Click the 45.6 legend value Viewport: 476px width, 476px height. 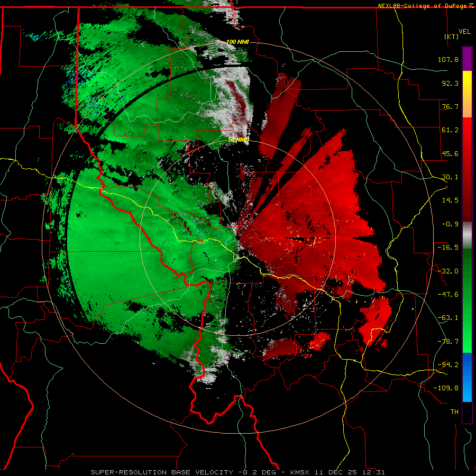click(x=450, y=153)
